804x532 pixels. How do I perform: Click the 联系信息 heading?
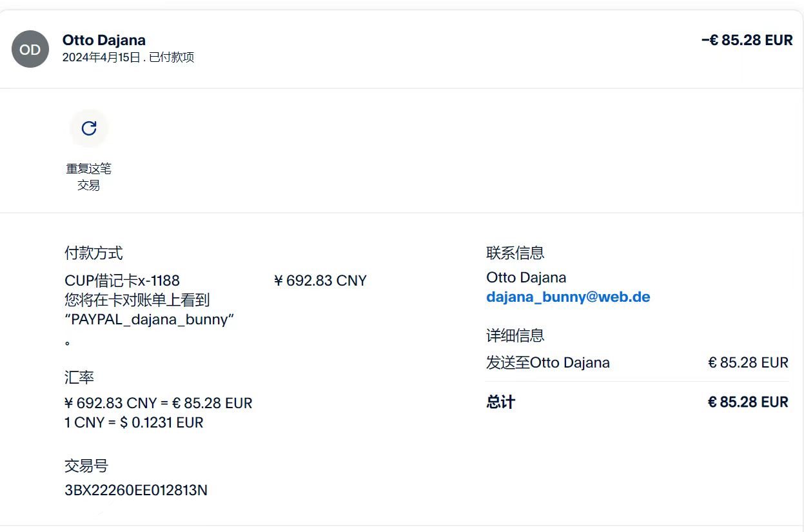[x=515, y=253]
